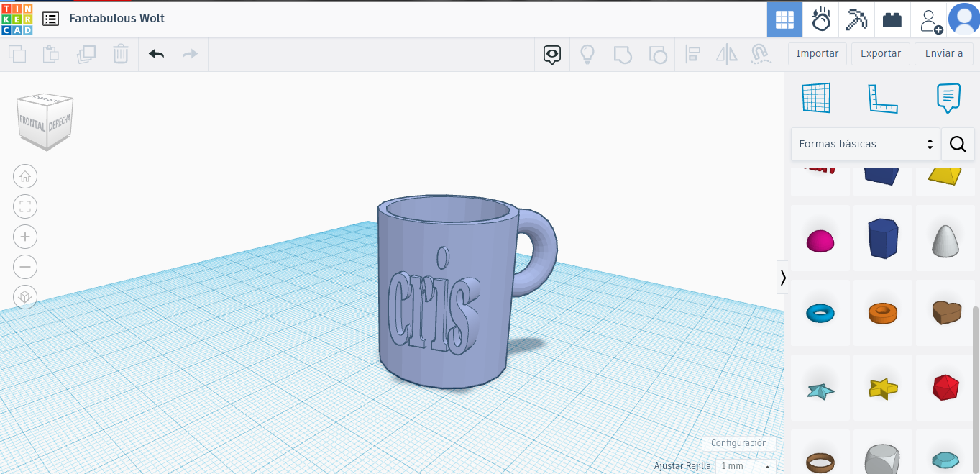Invite a collaborator with add-person icon
The height and width of the screenshot is (474, 980).
[x=930, y=20]
